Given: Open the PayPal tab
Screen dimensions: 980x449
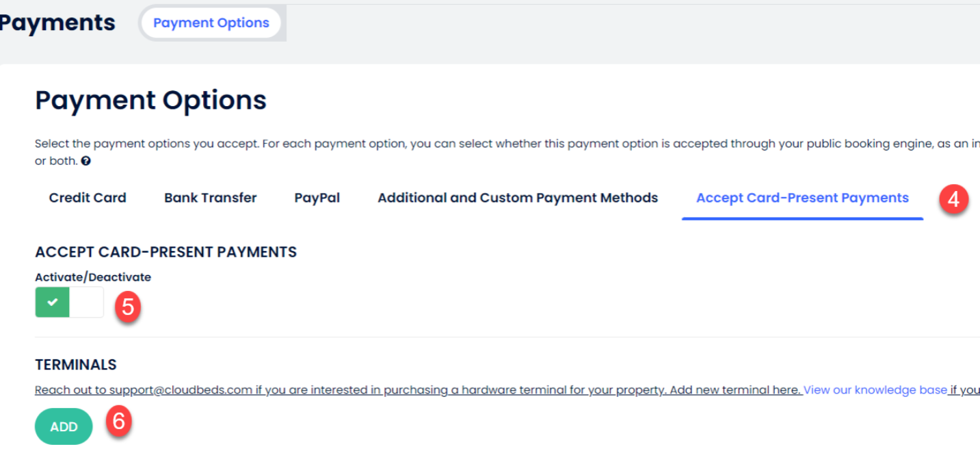Looking at the screenshot, I should tap(317, 198).
